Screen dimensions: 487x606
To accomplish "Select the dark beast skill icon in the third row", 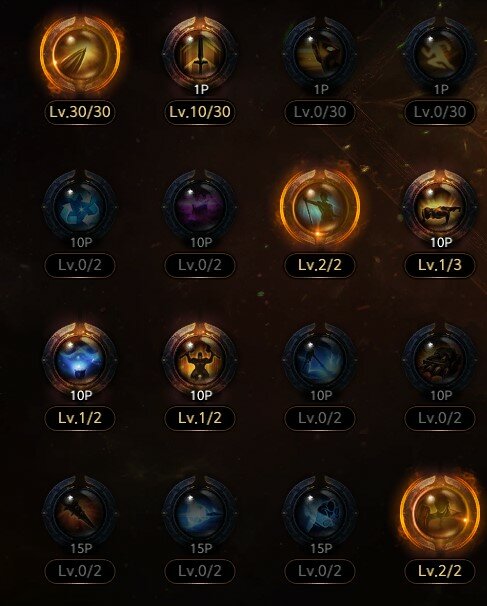I will tap(440, 359).
